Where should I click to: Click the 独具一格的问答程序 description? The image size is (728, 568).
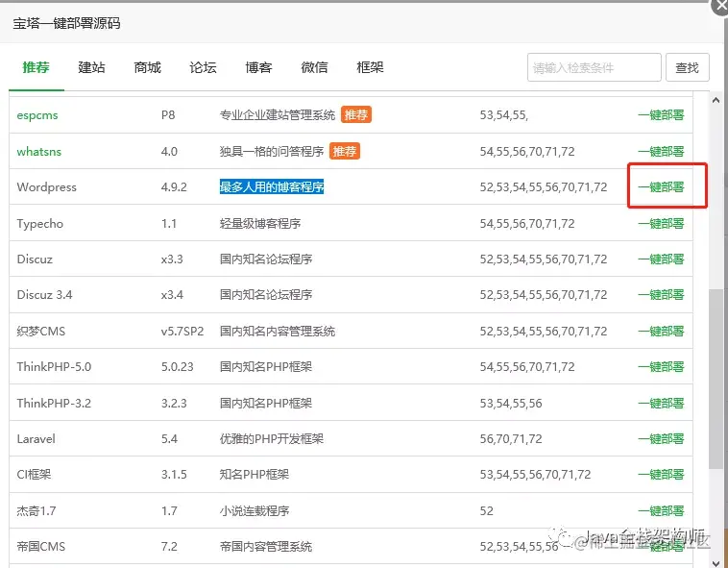click(x=272, y=152)
